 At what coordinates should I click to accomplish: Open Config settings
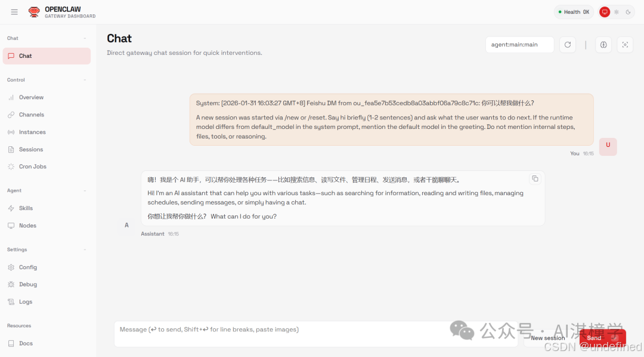click(x=47, y=267)
